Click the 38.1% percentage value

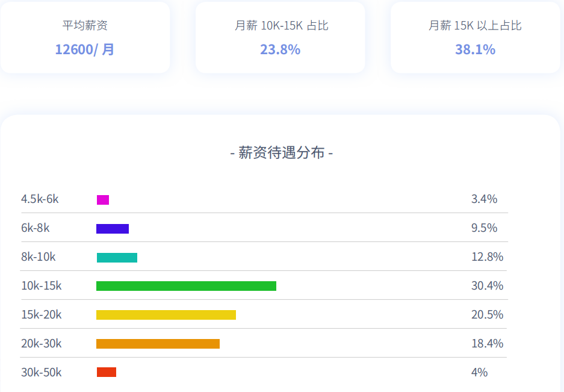[476, 49]
